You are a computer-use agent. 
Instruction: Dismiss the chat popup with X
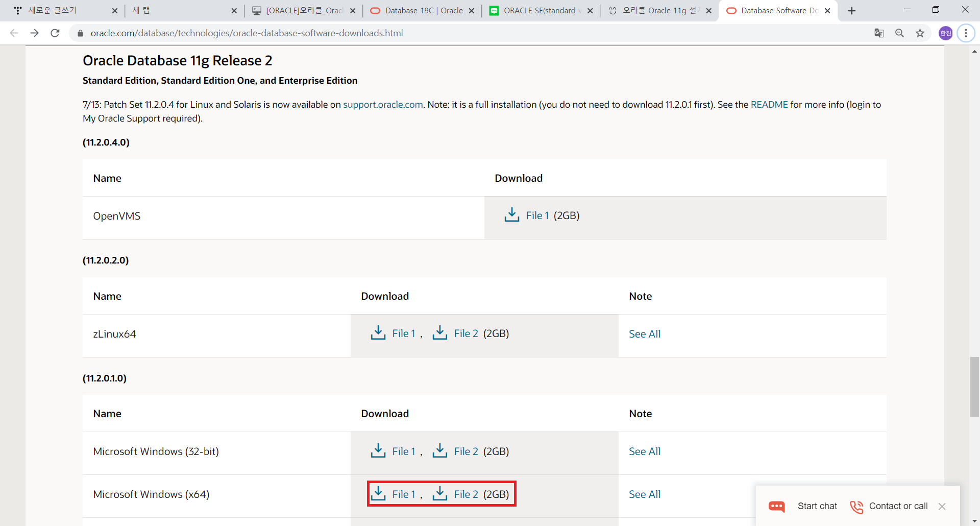(x=942, y=506)
